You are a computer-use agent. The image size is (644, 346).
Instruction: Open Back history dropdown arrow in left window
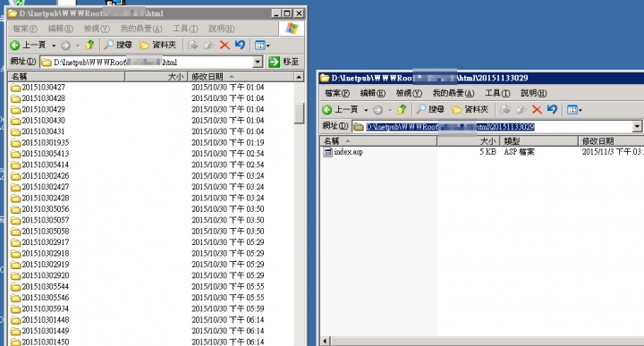[x=54, y=46]
